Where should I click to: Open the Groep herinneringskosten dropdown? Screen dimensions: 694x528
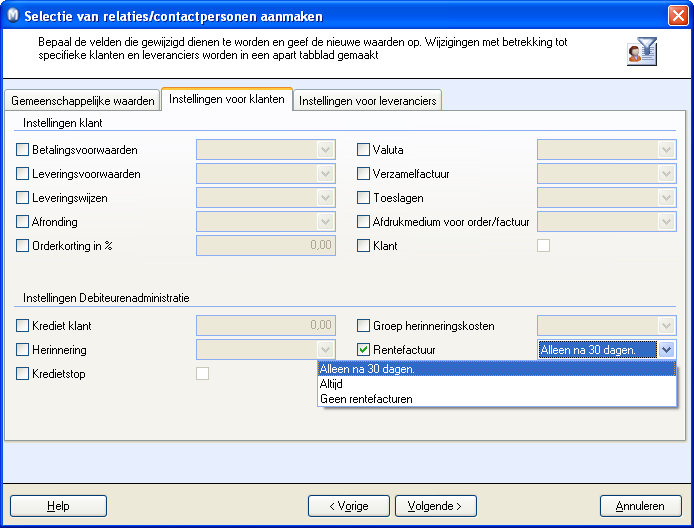[667, 326]
